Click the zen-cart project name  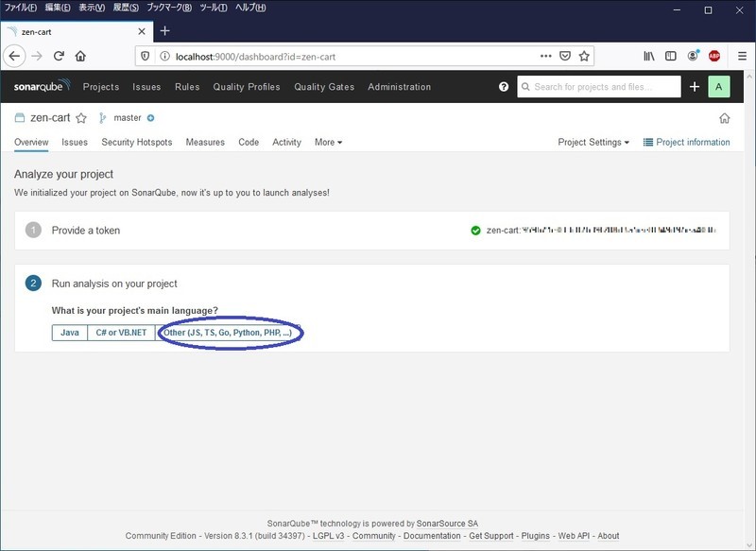pos(50,117)
